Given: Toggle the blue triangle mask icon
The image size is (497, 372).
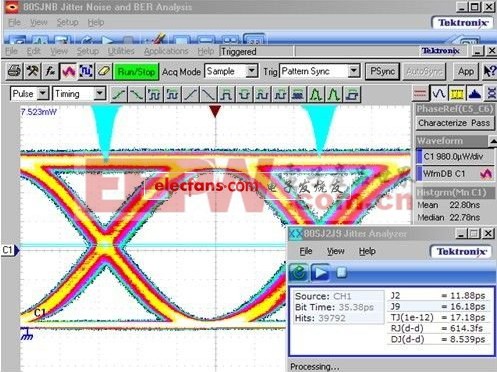Looking at the screenshot, I should (475, 94).
